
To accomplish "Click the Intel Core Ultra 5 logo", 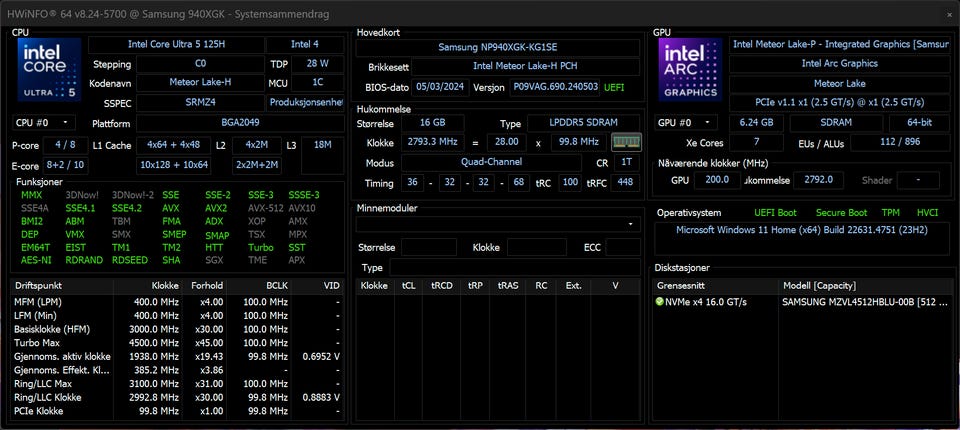I will tap(49, 69).
